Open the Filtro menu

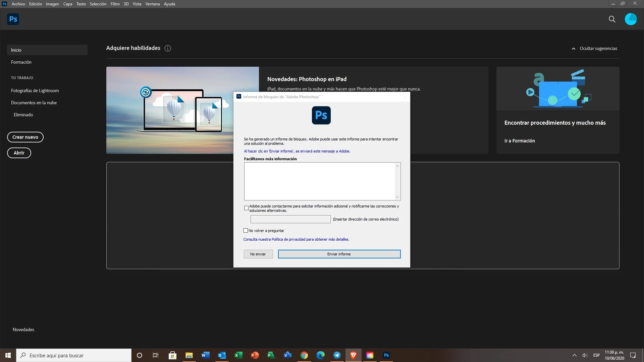click(115, 4)
